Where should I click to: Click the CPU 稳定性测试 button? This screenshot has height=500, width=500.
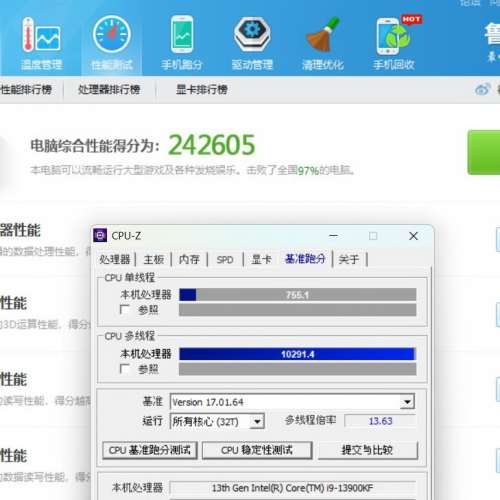[257, 450]
